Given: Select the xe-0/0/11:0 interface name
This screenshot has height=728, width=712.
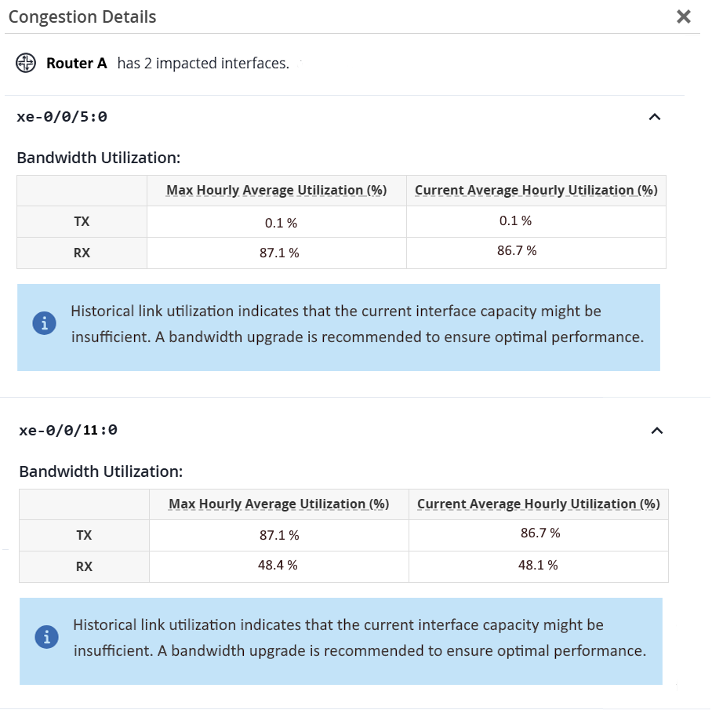Looking at the screenshot, I should (x=69, y=430).
